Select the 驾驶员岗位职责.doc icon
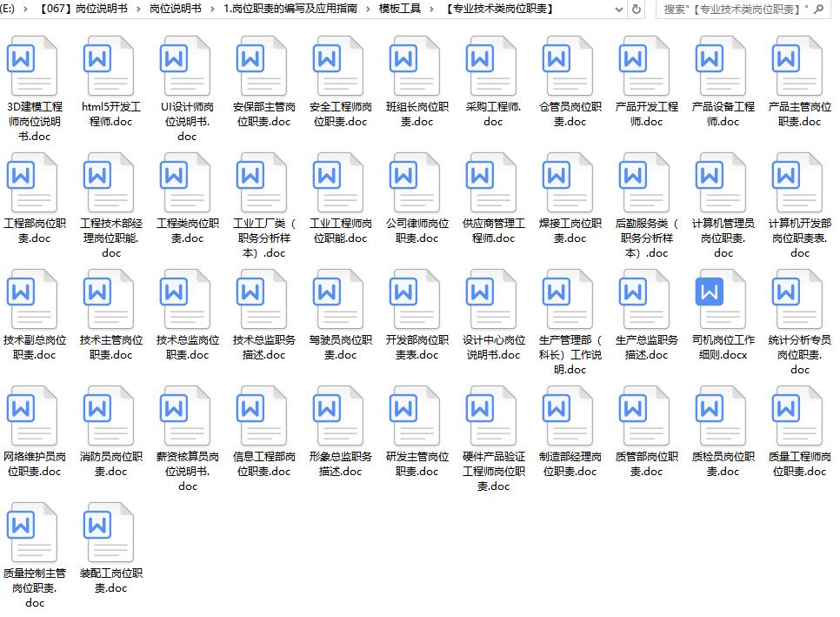The height and width of the screenshot is (617, 840). [338, 298]
